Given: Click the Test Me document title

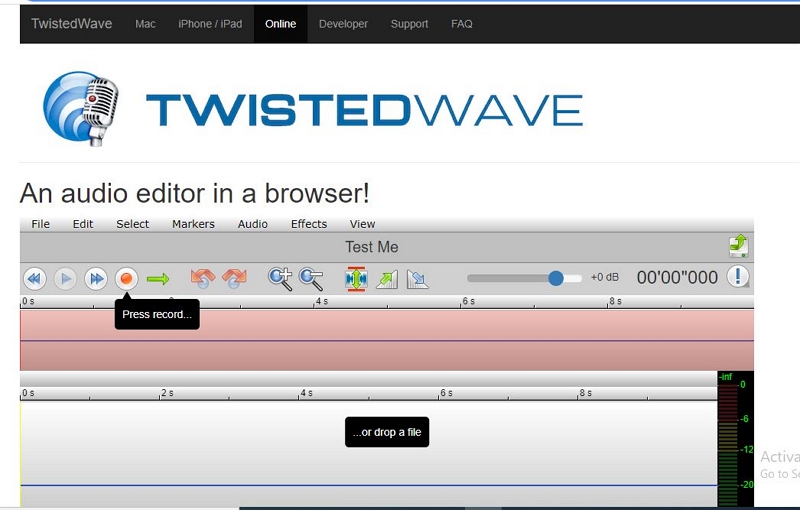Looking at the screenshot, I should point(371,247).
